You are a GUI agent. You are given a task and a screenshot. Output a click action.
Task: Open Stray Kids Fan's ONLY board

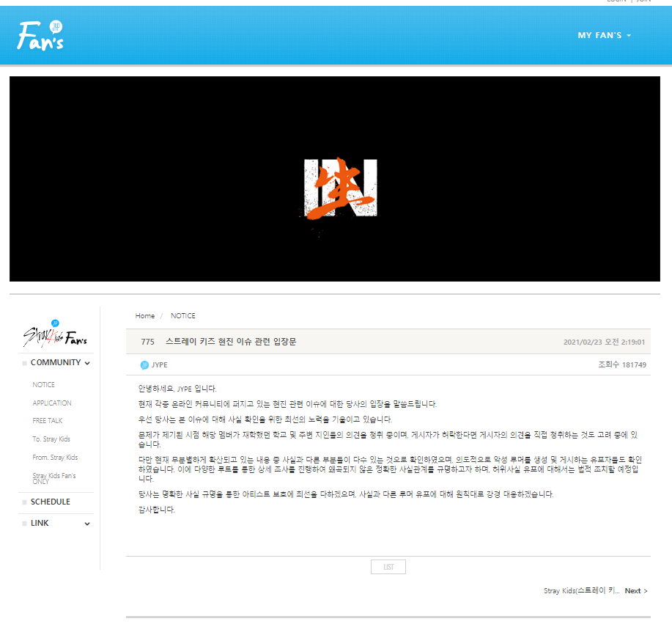coord(54,479)
